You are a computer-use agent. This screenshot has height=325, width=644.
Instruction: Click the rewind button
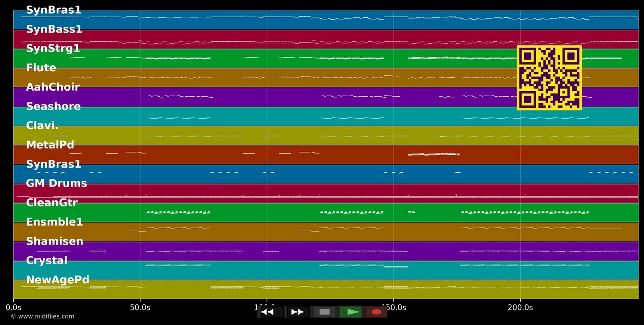(x=272, y=312)
